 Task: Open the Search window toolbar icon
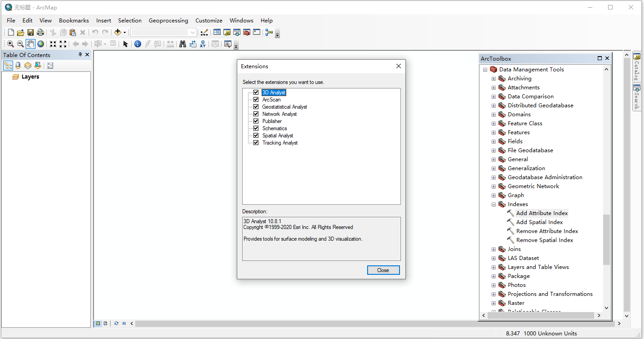pyautogui.click(x=237, y=32)
